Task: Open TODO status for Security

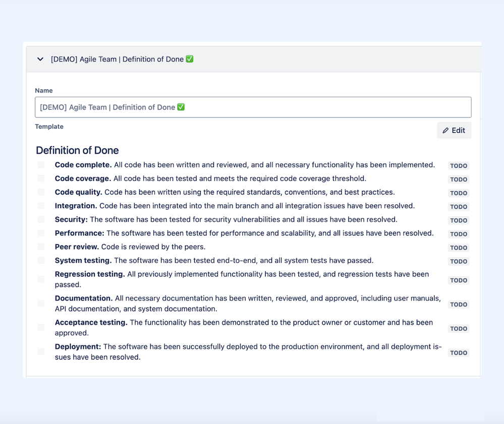Action: pos(459,220)
